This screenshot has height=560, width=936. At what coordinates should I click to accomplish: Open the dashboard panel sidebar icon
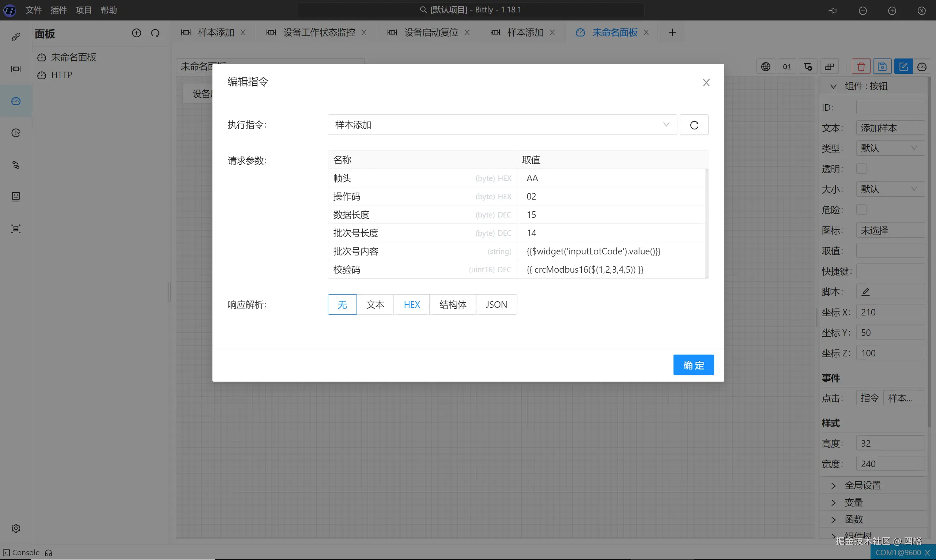pyautogui.click(x=16, y=101)
